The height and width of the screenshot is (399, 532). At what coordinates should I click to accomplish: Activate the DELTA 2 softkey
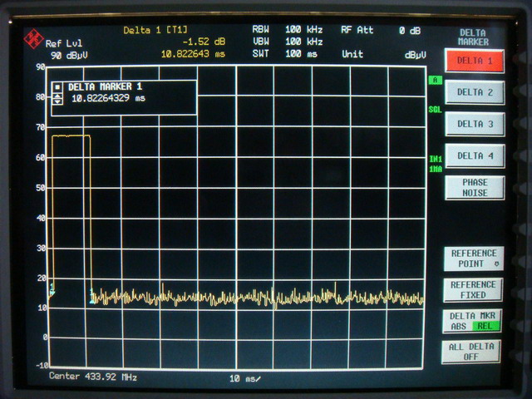(x=475, y=92)
